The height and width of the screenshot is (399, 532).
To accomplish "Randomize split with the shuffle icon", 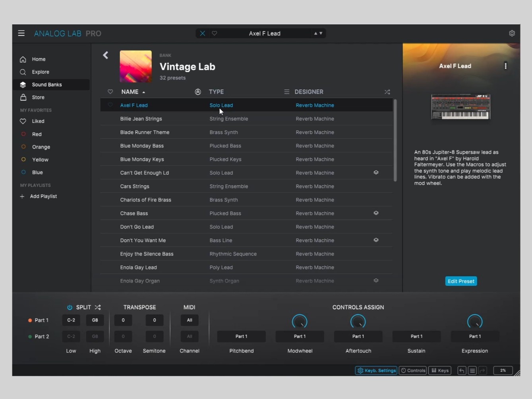I will [98, 307].
